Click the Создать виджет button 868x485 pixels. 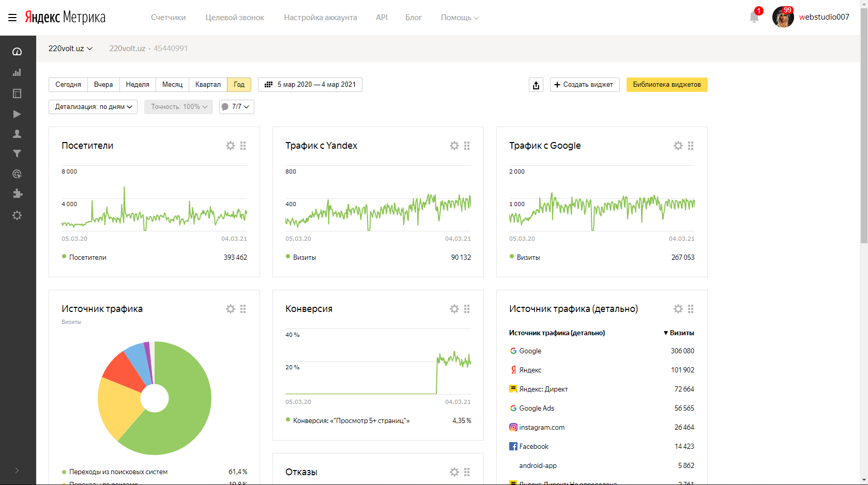point(584,85)
